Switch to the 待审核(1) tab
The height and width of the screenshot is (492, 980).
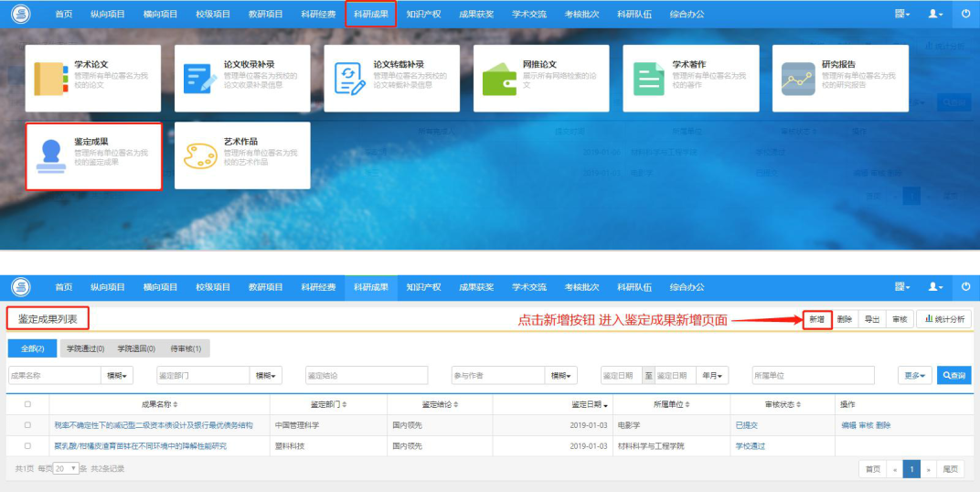point(186,348)
